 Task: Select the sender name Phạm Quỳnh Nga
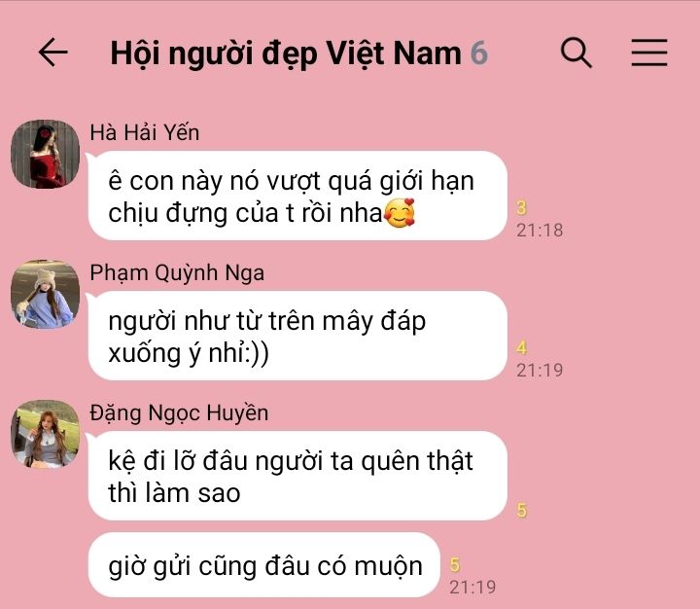(177, 272)
